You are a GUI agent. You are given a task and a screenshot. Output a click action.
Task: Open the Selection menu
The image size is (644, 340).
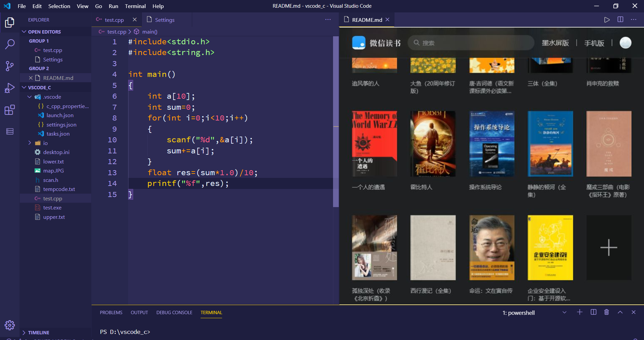pyautogui.click(x=59, y=6)
